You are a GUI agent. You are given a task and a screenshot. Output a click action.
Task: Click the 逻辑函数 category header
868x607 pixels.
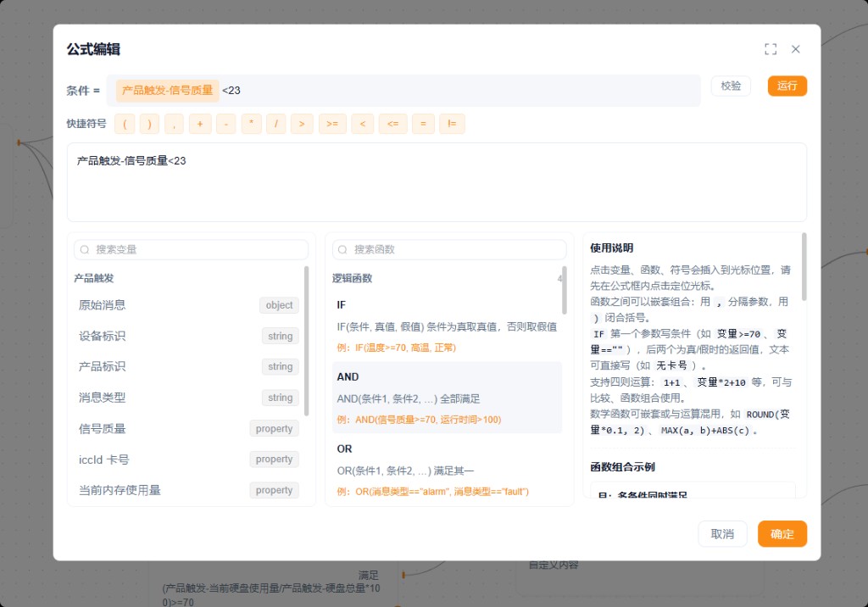coord(352,278)
